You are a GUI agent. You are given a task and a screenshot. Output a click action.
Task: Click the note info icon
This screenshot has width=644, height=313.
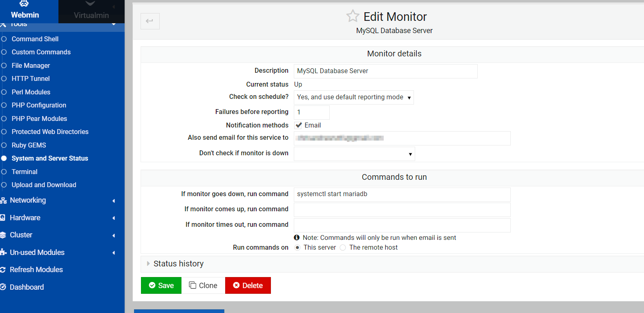(297, 237)
